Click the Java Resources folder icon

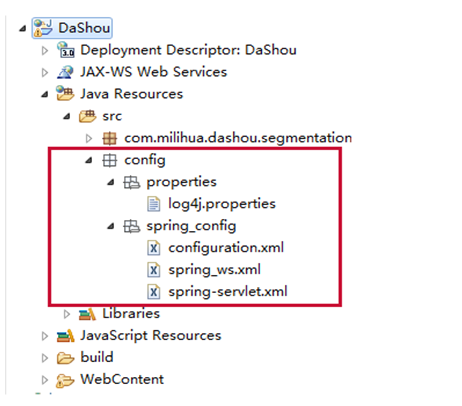pyautogui.click(x=65, y=94)
